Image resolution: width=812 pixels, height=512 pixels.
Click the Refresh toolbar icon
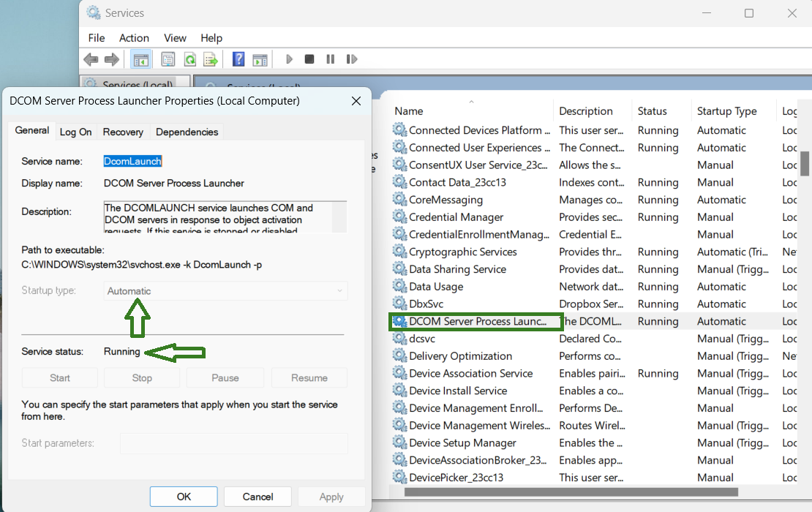pyautogui.click(x=189, y=59)
